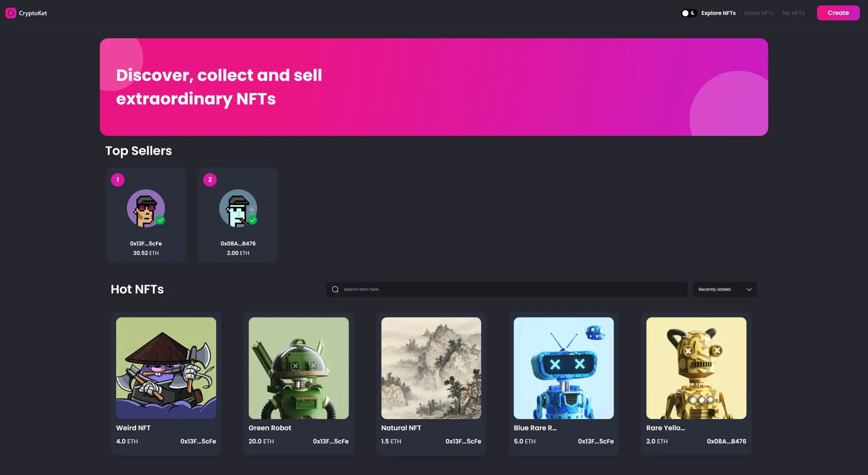Go to the Listed NFTs tab
The height and width of the screenshot is (475, 868).
coord(759,13)
